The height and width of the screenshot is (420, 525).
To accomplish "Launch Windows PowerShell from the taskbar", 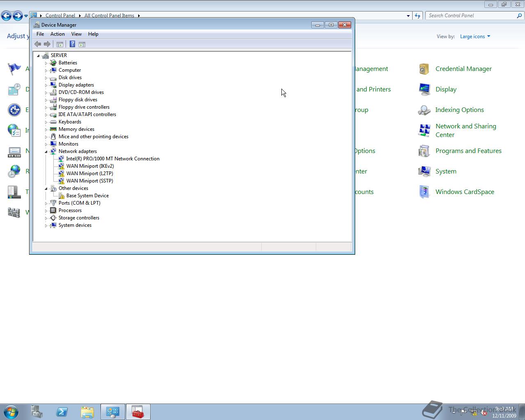I will [62, 412].
